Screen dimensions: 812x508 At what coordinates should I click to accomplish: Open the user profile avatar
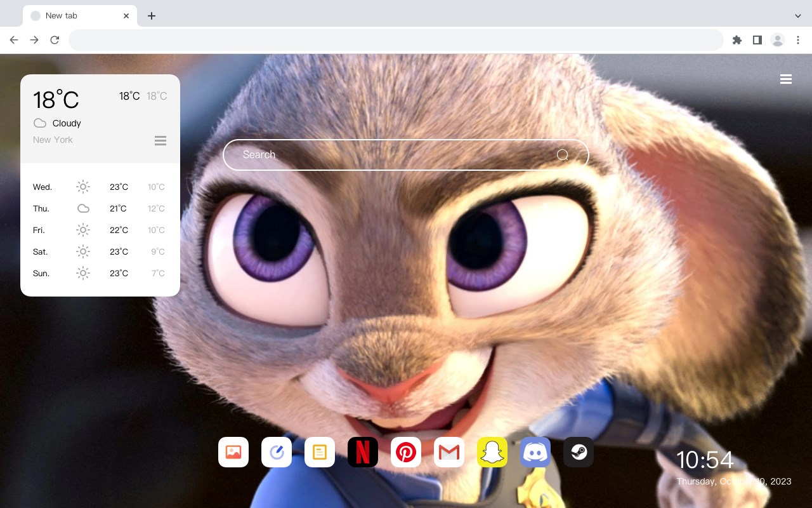[778, 40]
